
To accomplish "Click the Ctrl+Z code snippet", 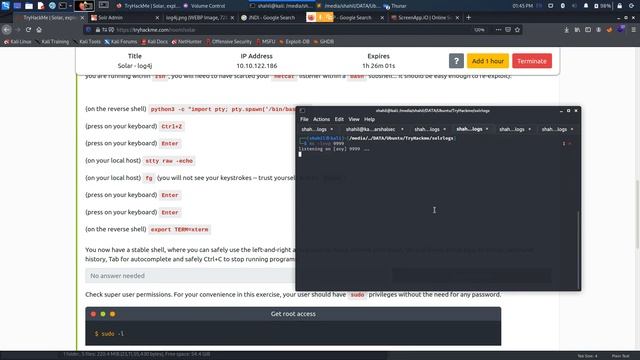I will pyautogui.click(x=172, y=127).
